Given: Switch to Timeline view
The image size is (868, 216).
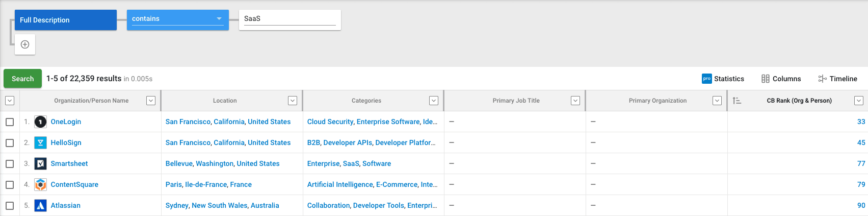Looking at the screenshot, I should pyautogui.click(x=837, y=79).
